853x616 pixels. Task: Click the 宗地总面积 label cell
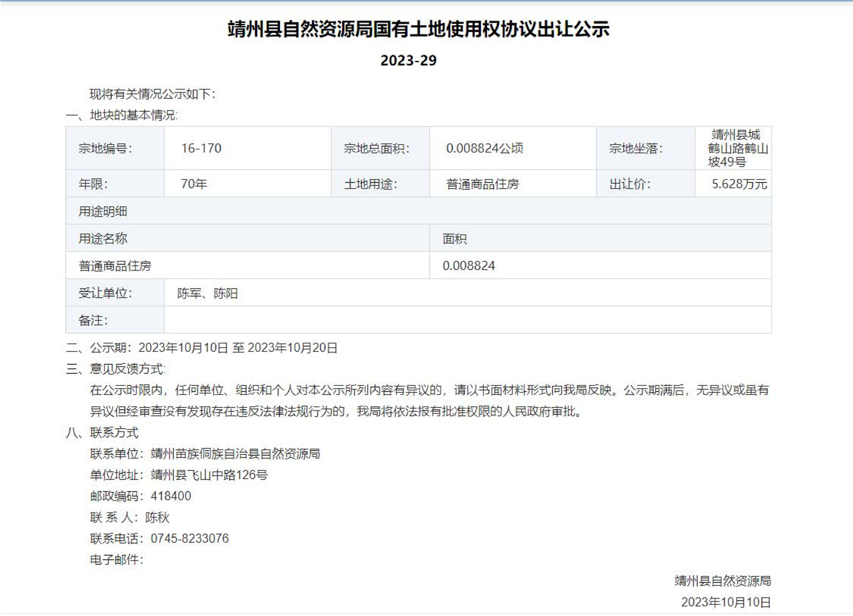[x=380, y=148]
